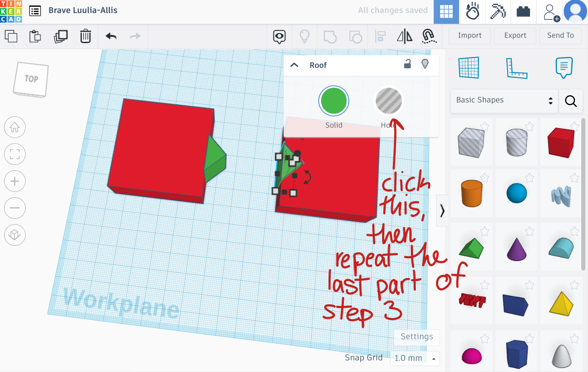Click the Ruler helper icon
The width and height of the screenshot is (588, 372).
pos(516,67)
